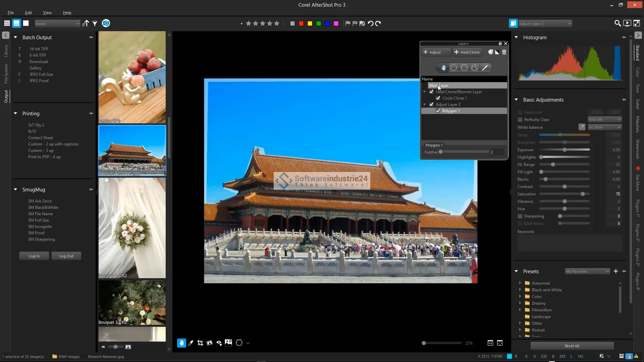The image size is (644, 362).
Task: Switch to the Color side tab
Action: (638, 72)
